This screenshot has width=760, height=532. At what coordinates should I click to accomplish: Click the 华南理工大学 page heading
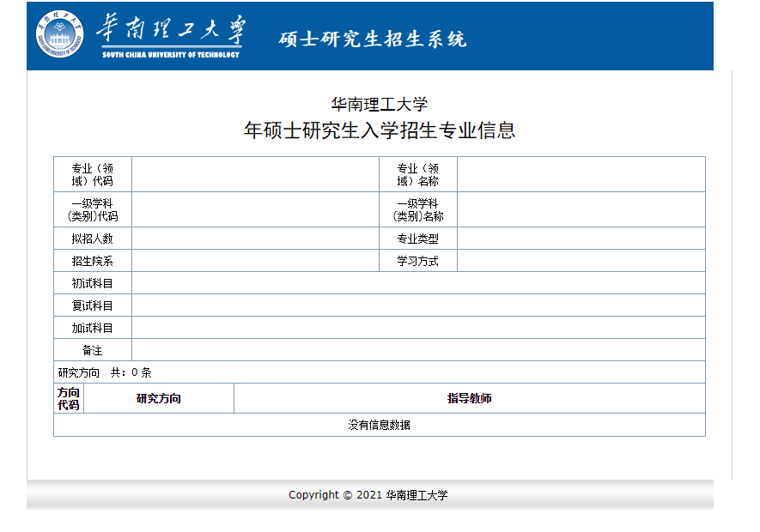(379, 104)
